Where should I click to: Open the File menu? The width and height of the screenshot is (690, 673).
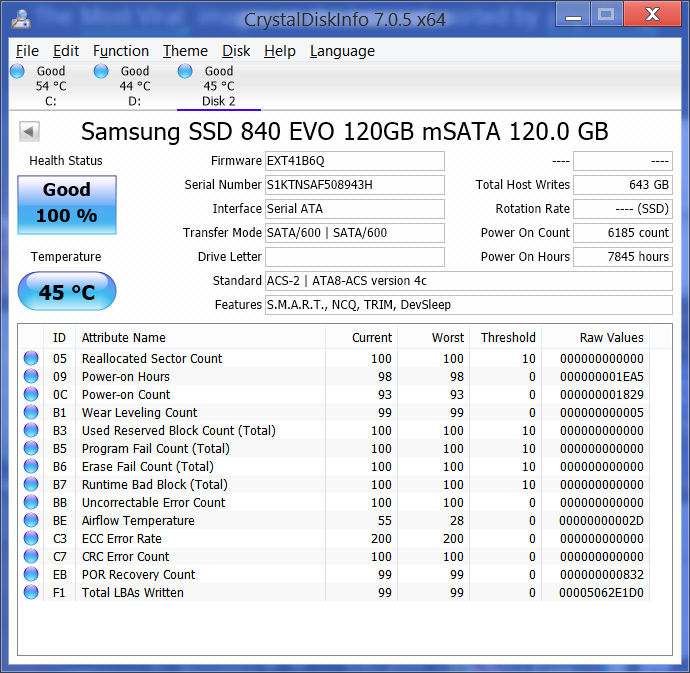(27, 51)
